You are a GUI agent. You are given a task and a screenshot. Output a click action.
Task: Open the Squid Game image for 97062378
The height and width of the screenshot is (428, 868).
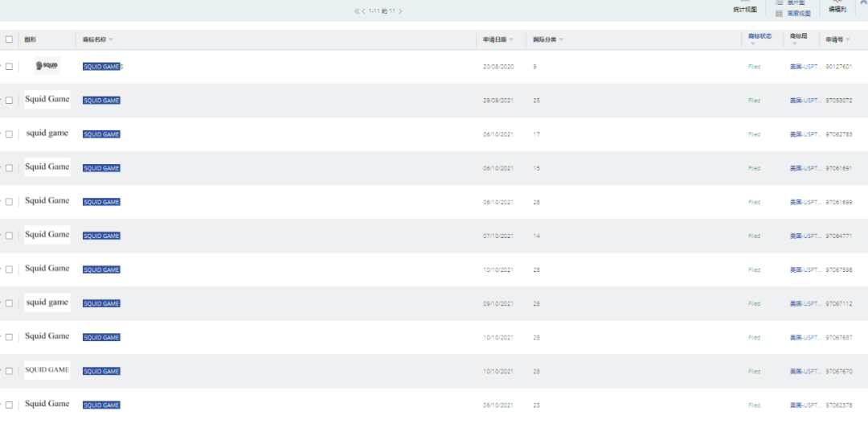[x=47, y=404]
